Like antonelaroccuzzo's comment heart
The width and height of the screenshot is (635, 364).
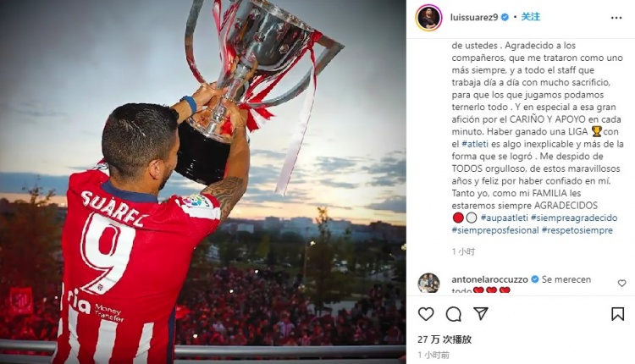(x=621, y=283)
